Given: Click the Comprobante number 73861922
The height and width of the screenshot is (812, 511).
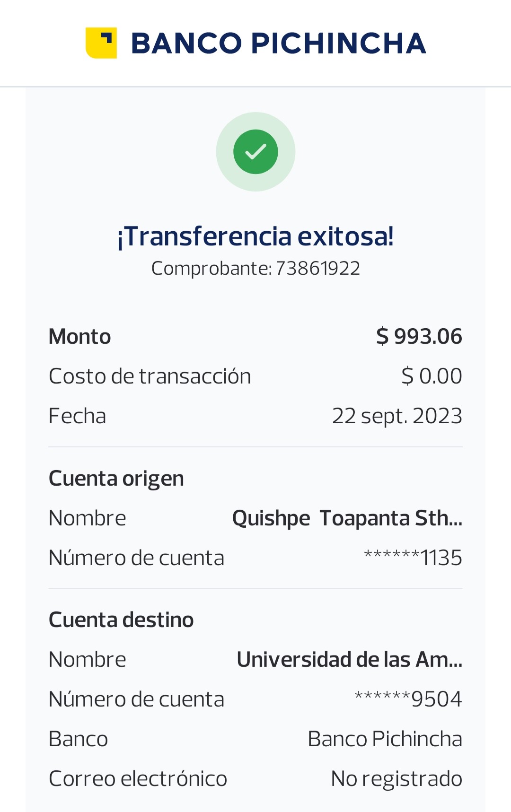Looking at the screenshot, I should coord(317,269).
